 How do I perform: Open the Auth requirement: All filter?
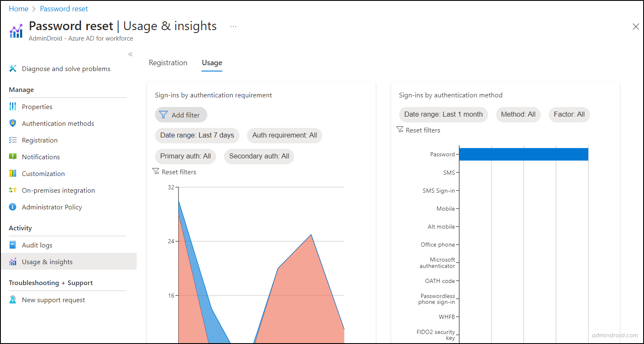(284, 135)
